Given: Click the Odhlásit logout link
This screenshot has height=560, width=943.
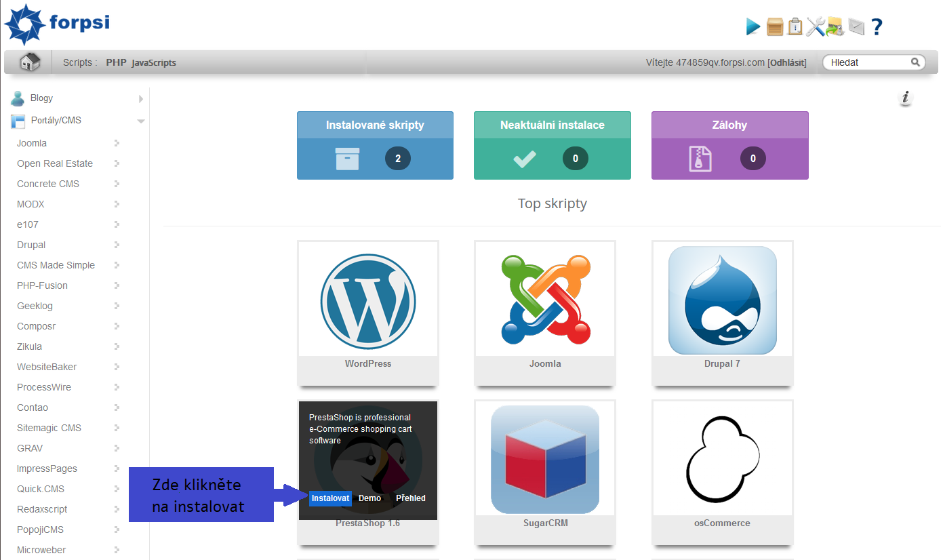Looking at the screenshot, I should pos(786,62).
